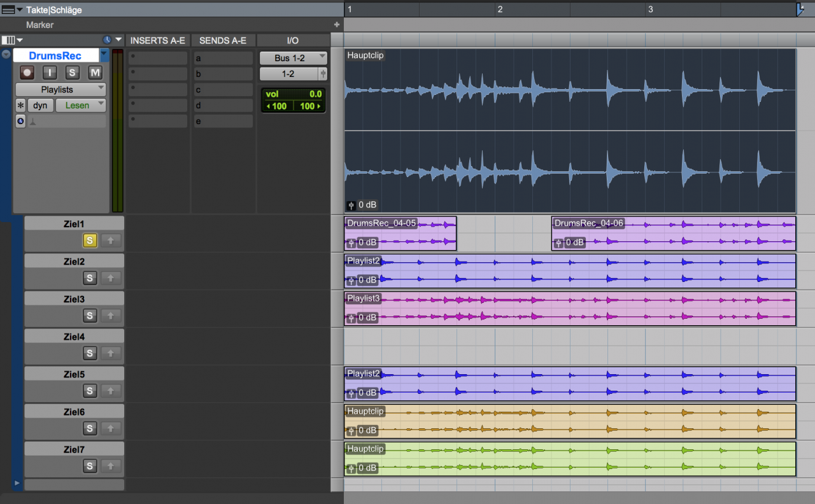Open the Lesen automation mode dropdown
Viewport: 815px width, 504px height.
pos(80,106)
